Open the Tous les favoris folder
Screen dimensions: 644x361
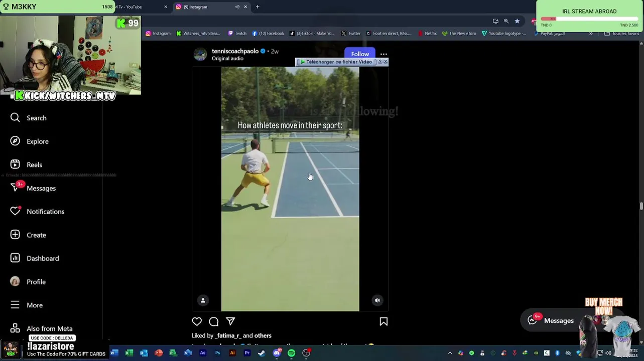622,34
